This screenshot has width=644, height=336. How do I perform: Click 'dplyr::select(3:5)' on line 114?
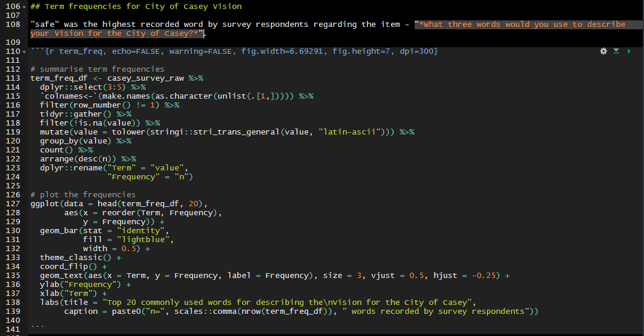click(82, 87)
